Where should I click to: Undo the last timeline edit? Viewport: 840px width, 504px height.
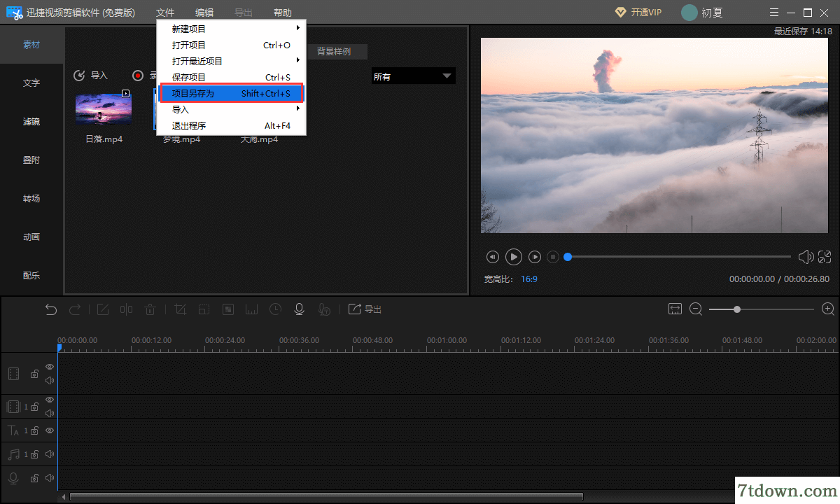tap(51, 309)
